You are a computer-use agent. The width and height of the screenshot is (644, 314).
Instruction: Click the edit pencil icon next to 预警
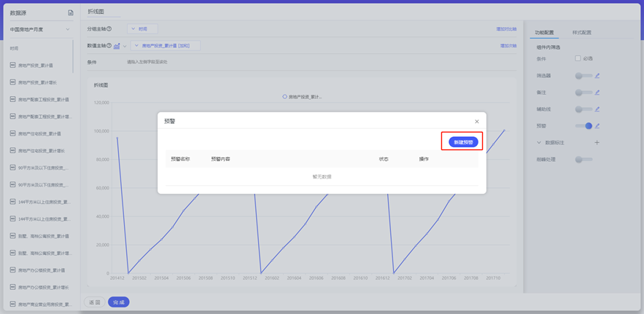(597, 126)
